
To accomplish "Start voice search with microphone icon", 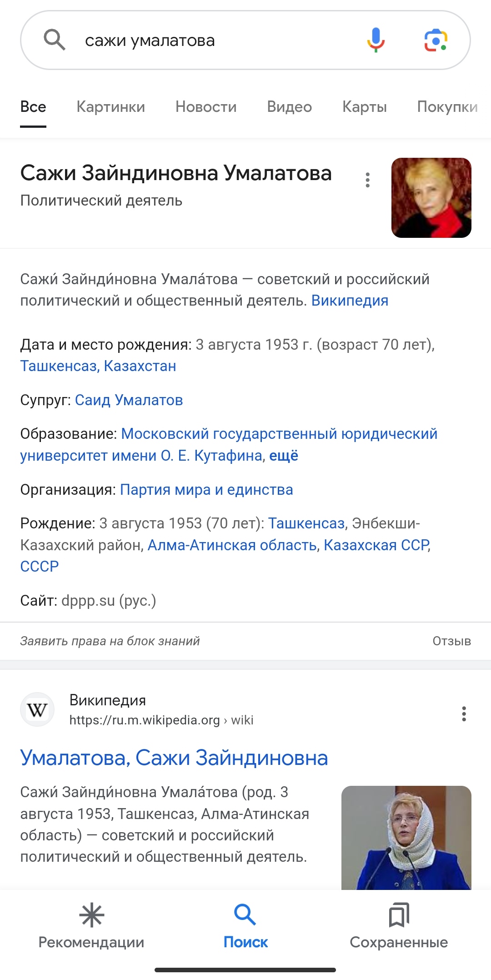I will click(x=376, y=40).
